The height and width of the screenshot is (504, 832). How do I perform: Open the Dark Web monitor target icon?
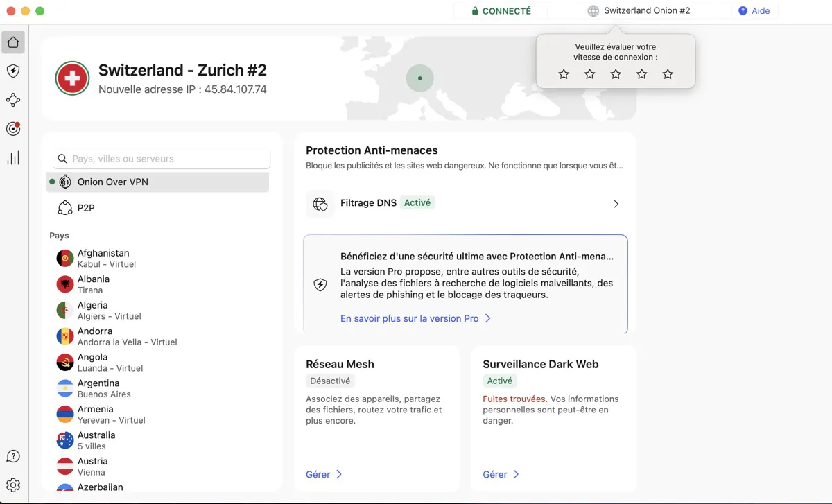[x=13, y=129]
